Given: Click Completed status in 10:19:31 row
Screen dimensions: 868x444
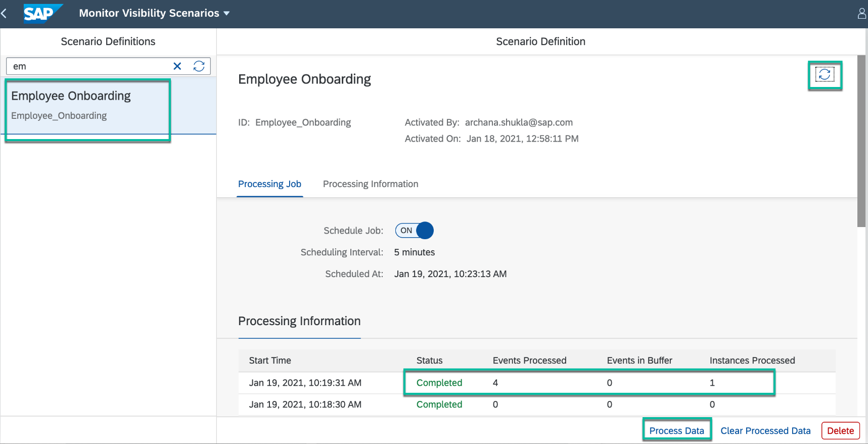Looking at the screenshot, I should [x=439, y=383].
